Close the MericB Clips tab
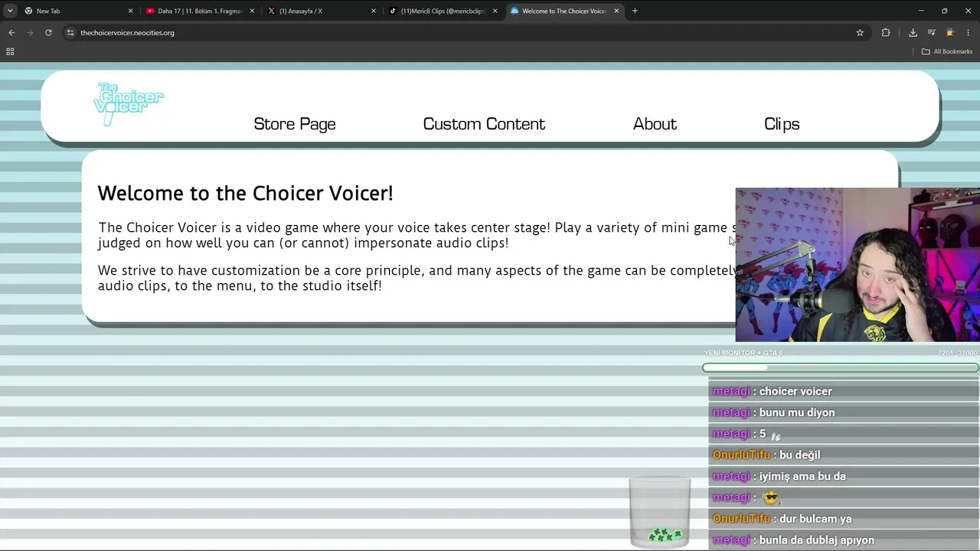This screenshot has height=551, width=980. tap(495, 11)
